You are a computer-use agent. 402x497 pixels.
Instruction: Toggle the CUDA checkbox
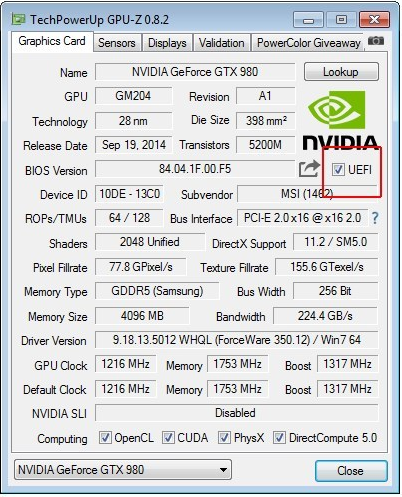point(168,437)
